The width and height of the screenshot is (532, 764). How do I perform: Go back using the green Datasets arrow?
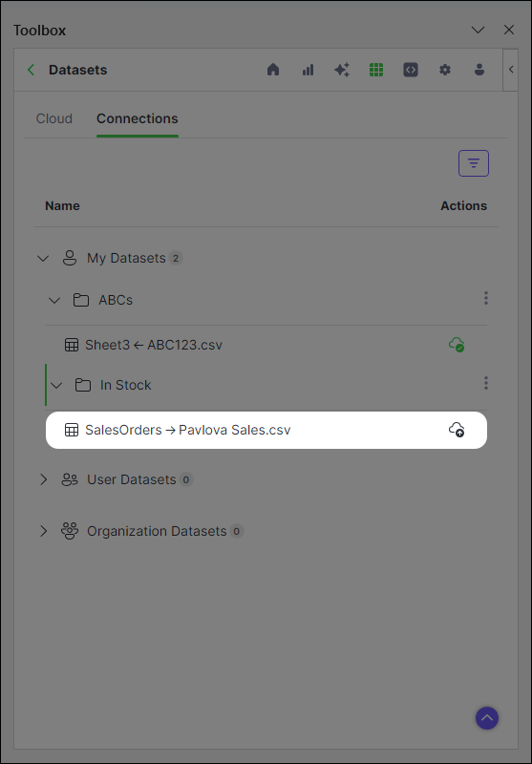(32, 70)
